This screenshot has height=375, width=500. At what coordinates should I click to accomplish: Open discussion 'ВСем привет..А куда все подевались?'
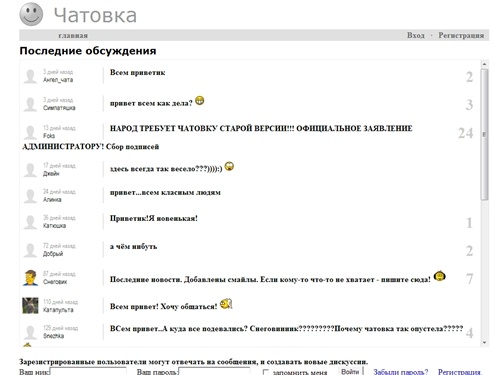point(286,329)
